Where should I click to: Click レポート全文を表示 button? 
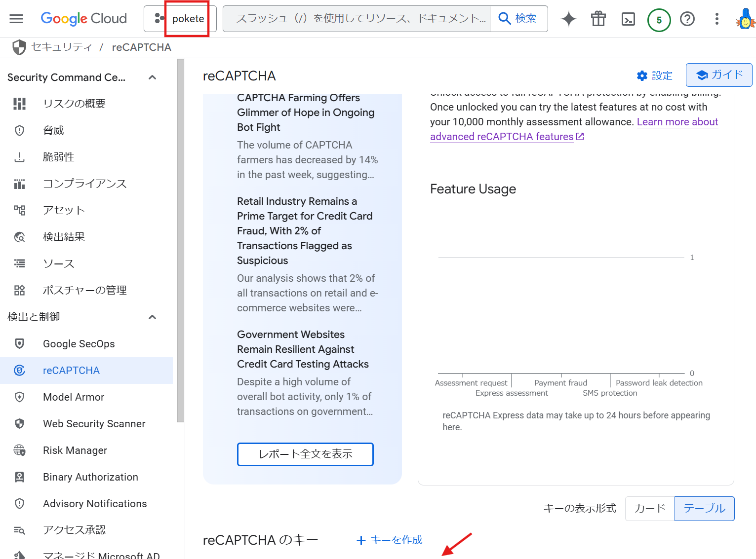pos(305,454)
